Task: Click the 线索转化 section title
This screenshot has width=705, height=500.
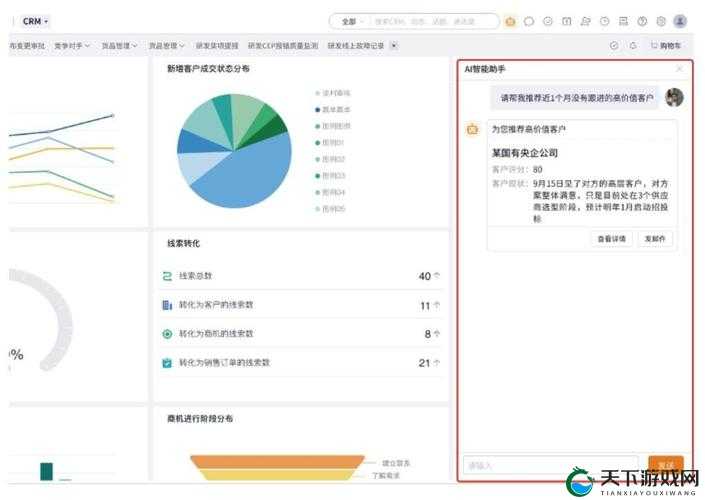Action: [x=183, y=243]
